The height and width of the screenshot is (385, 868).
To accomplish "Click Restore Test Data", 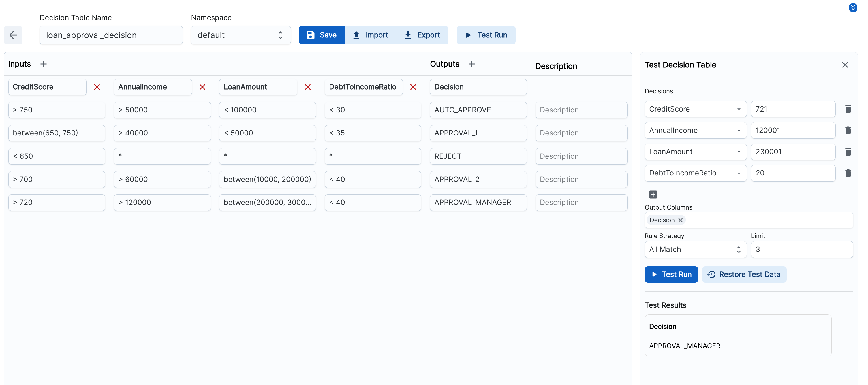I will click(x=744, y=274).
